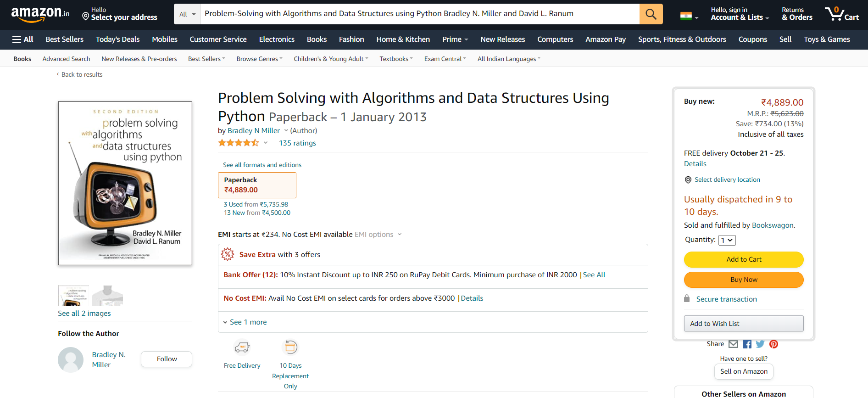868x398 pixels.
Task: Expand EMI options
Action: (x=378, y=235)
